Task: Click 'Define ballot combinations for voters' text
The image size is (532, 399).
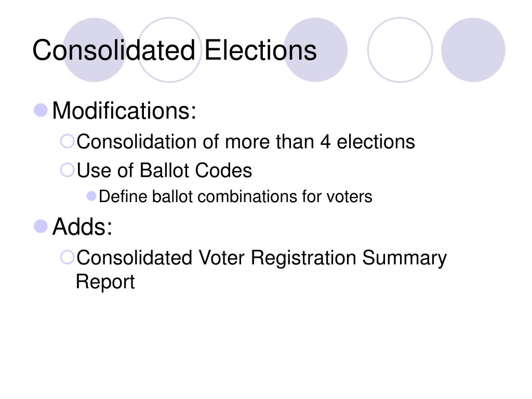Action: click(235, 197)
